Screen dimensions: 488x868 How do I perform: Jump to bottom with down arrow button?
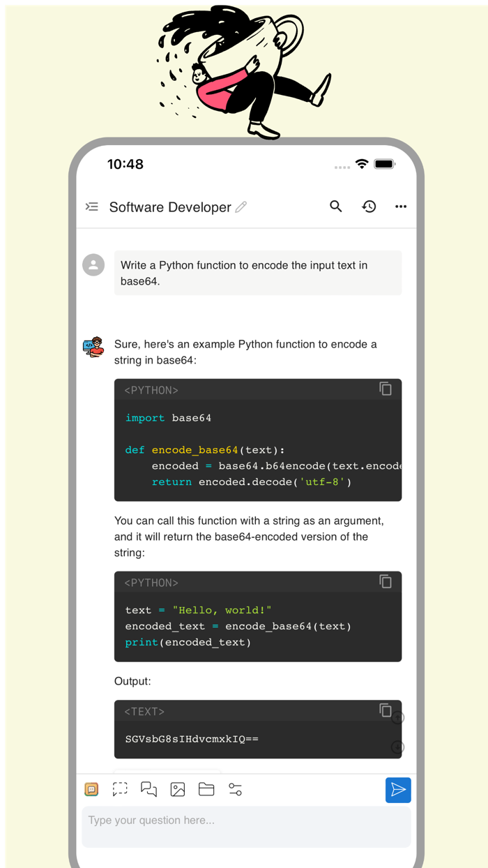coord(397,747)
